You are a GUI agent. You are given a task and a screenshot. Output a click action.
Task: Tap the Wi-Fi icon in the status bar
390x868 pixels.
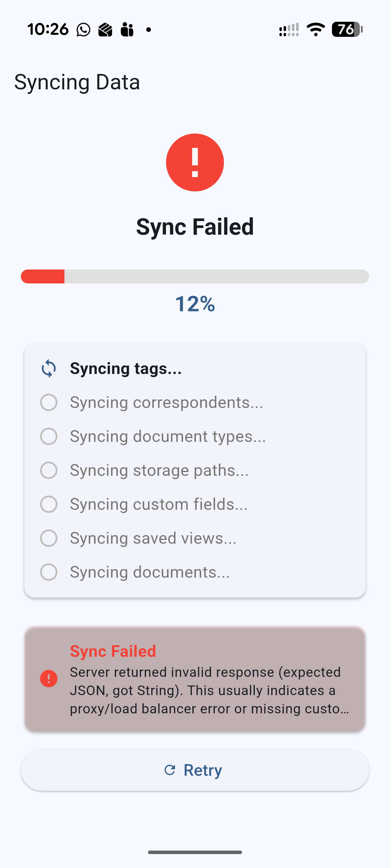315,30
